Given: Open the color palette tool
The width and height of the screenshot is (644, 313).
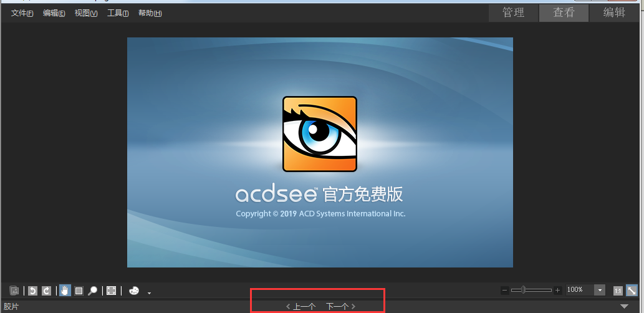Looking at the screenshot, I should tap(134, 291).
